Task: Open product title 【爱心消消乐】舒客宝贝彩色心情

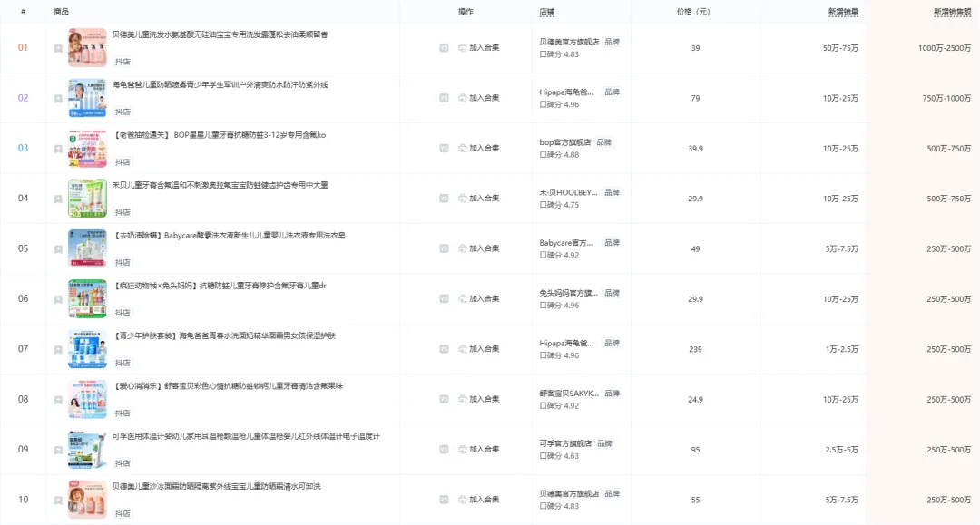Action: click(x=228, y=386)
